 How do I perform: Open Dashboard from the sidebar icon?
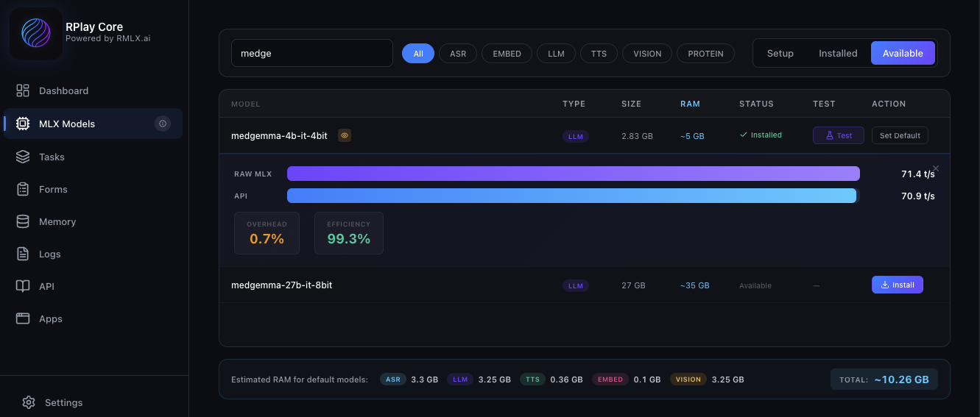pyautogui.click(x=23, y=90)
